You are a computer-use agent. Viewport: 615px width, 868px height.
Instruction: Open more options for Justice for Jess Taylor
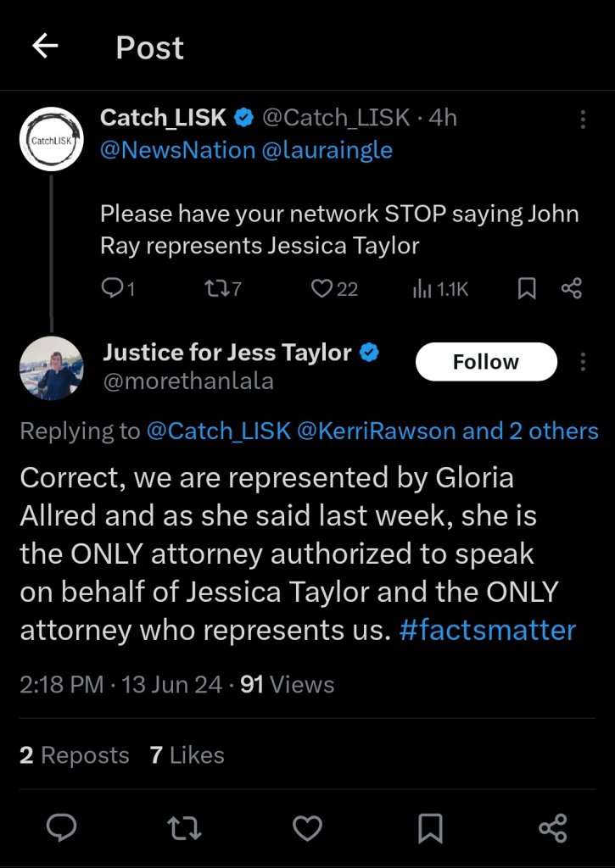click(x=583, y=363)
